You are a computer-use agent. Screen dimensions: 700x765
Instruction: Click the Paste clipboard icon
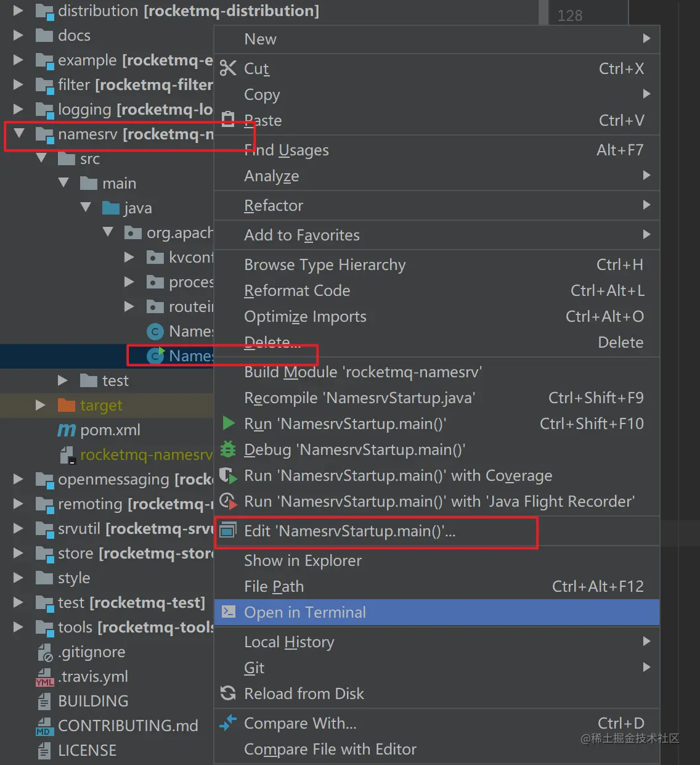tap(228, 119)
